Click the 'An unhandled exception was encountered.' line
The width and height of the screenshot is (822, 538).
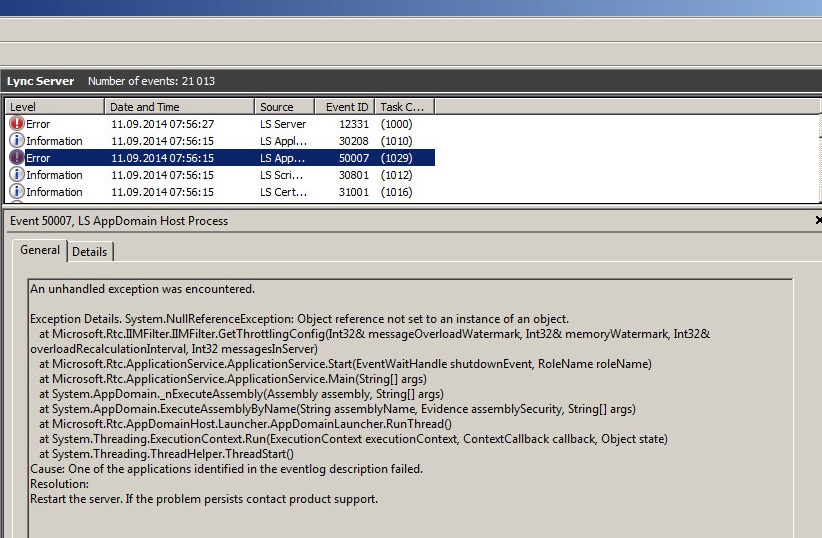point(143,289)
